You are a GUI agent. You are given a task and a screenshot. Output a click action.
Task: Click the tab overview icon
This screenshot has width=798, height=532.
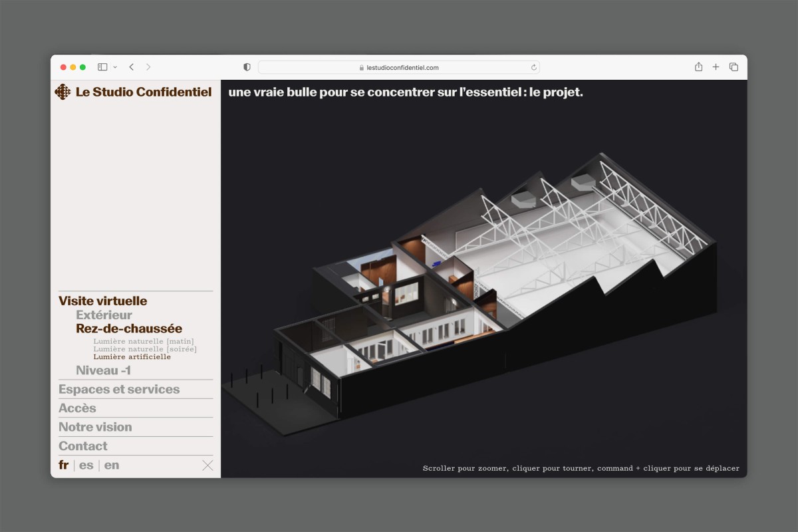point(733,66)
